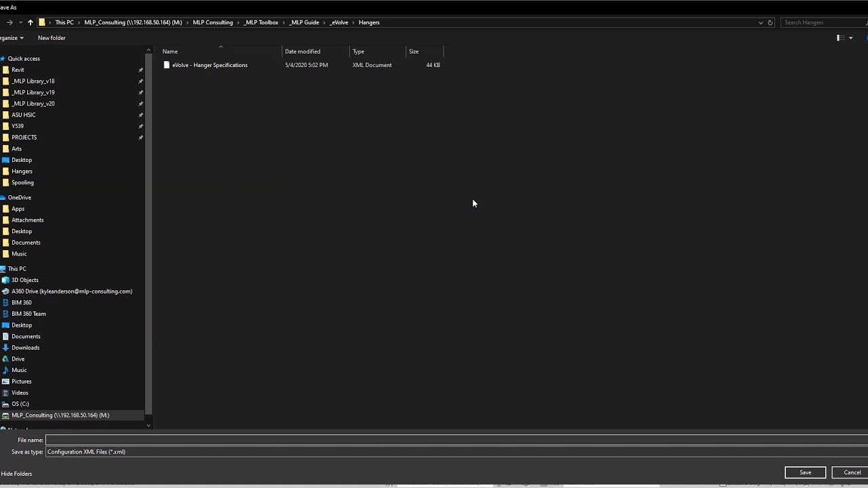Click the 44 KB size cell

(x=433, y=65)
